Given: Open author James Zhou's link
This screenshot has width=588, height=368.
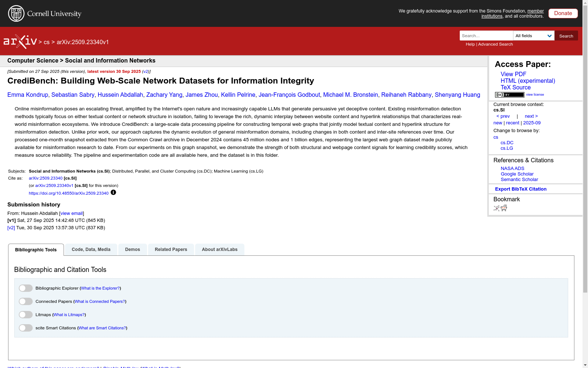Looking at the screenshot, I should point(201,95).
